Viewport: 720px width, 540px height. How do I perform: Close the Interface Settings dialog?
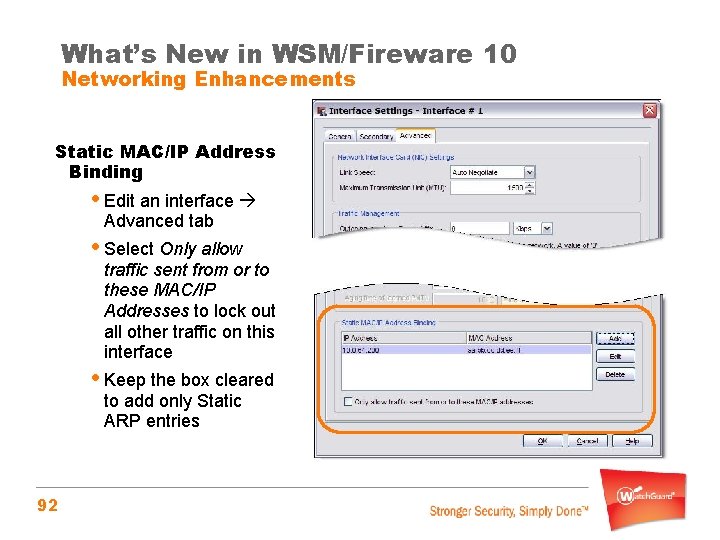tap(649, 111)
